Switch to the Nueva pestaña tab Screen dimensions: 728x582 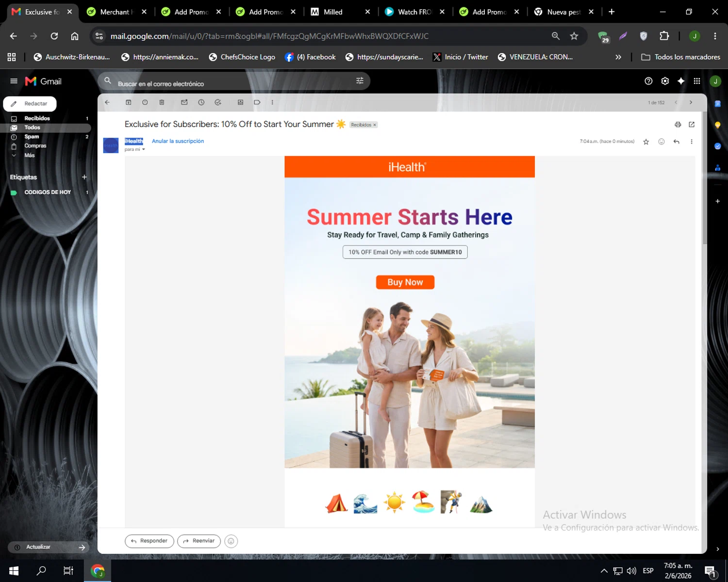564,12
